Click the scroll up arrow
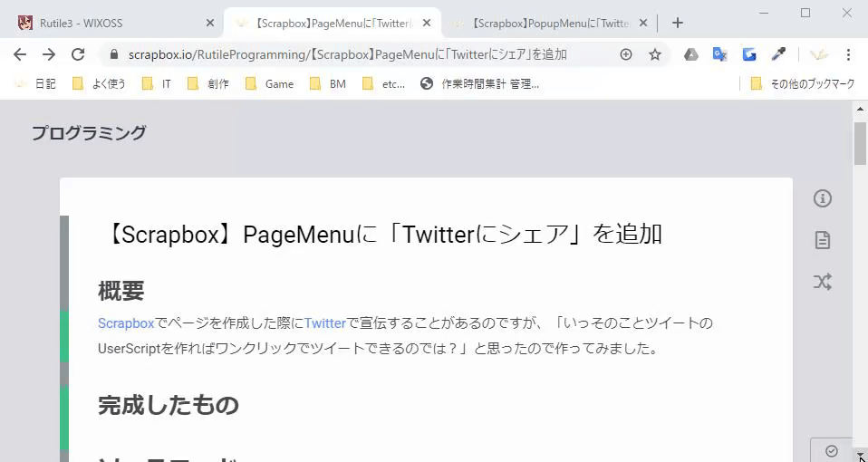Image resolution: width=868 pixels, height=462 pixels. pyautogui.click(x=860, y=109)
